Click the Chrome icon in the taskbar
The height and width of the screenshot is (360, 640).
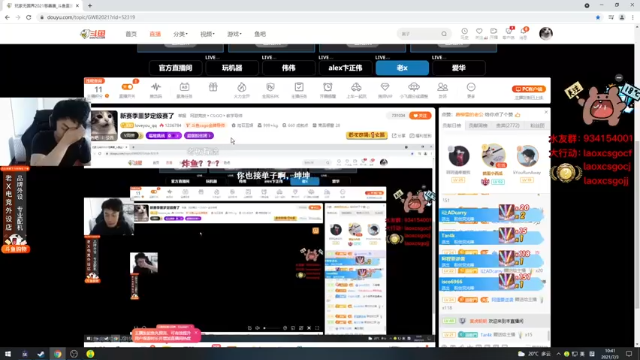58,354
